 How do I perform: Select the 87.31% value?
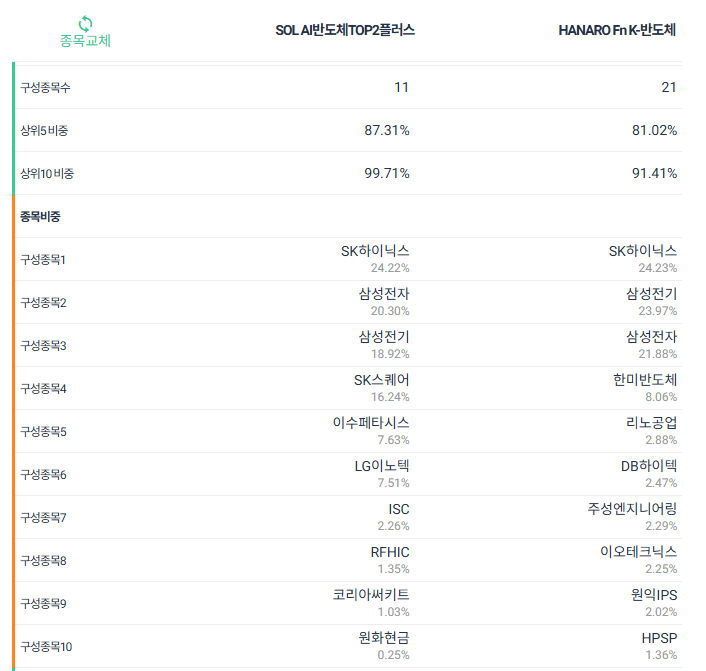point(387,130)
